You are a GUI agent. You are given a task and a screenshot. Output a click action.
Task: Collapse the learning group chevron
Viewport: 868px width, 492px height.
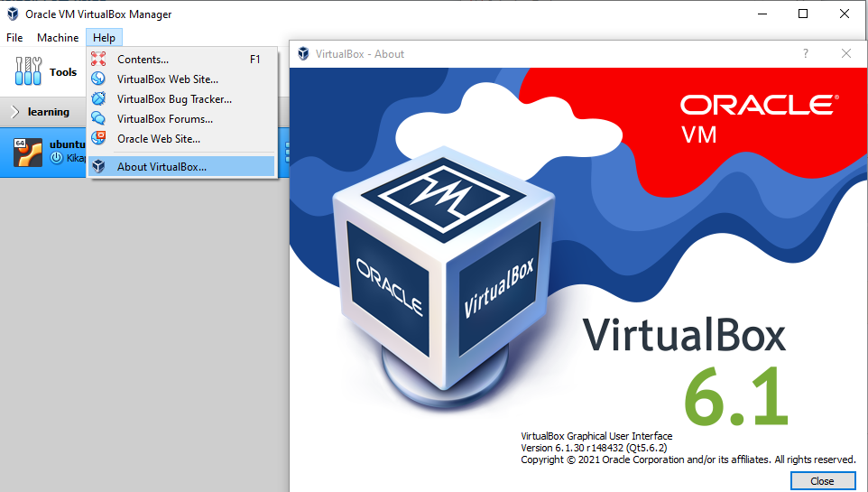pos(15,112)
